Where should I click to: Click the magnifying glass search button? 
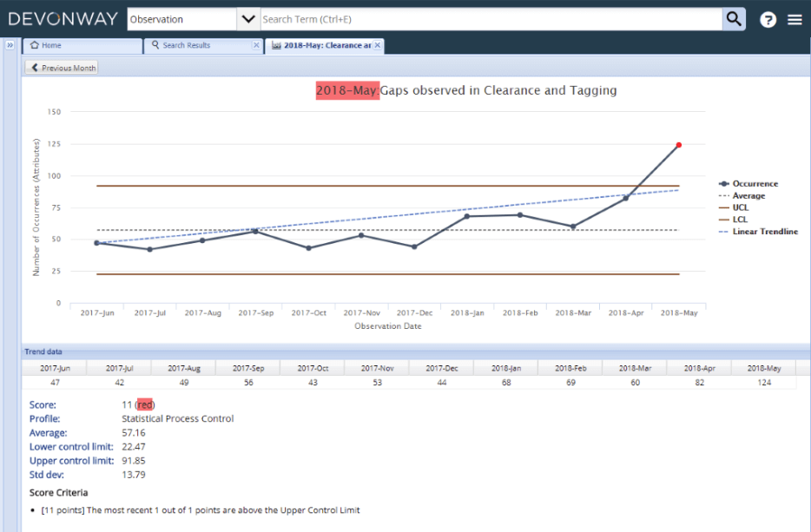click(734, 19)
